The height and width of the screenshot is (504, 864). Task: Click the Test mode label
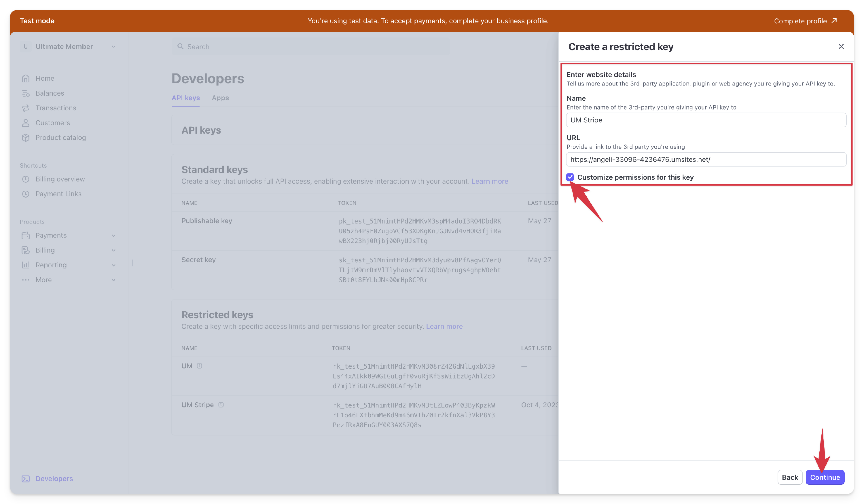(37, 21)
